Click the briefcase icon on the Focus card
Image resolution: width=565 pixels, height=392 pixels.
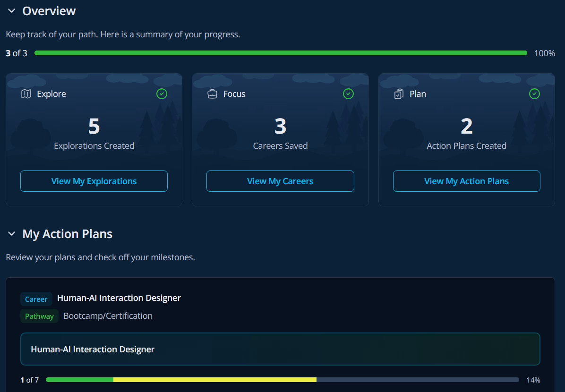(x=213, y=94)
